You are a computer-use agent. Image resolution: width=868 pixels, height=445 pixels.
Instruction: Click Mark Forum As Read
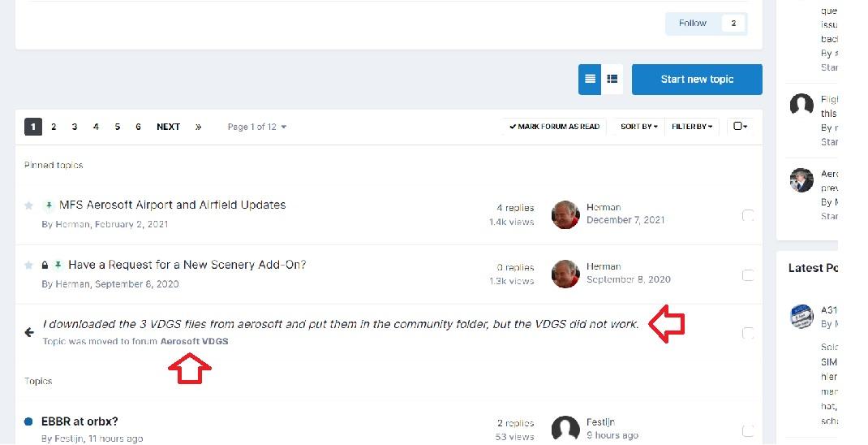554,127
